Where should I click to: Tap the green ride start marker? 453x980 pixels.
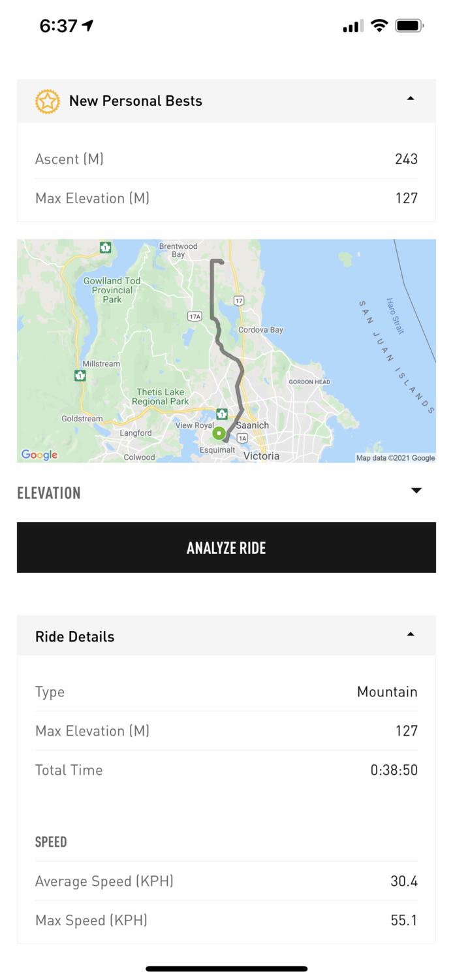[219, 433]
